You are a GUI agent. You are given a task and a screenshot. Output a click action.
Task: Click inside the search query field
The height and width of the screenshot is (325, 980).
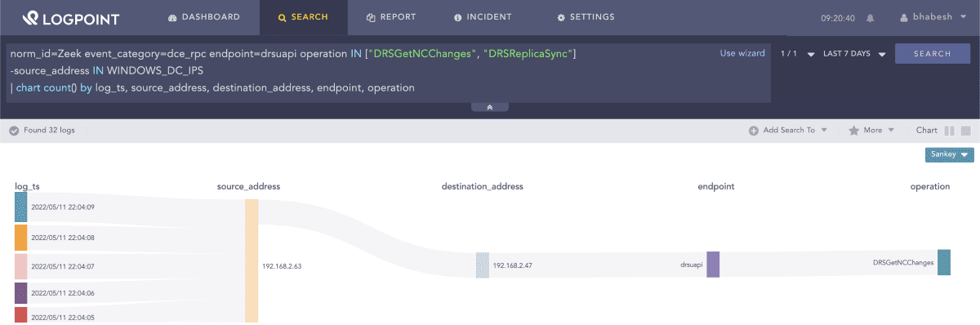(x=359, y=70)
